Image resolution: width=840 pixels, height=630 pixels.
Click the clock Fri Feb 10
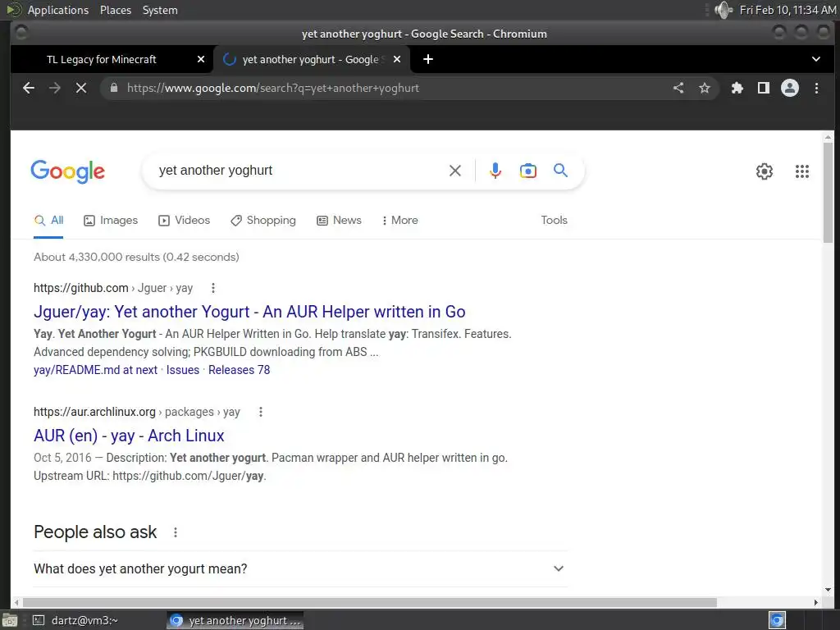(787, 10)
